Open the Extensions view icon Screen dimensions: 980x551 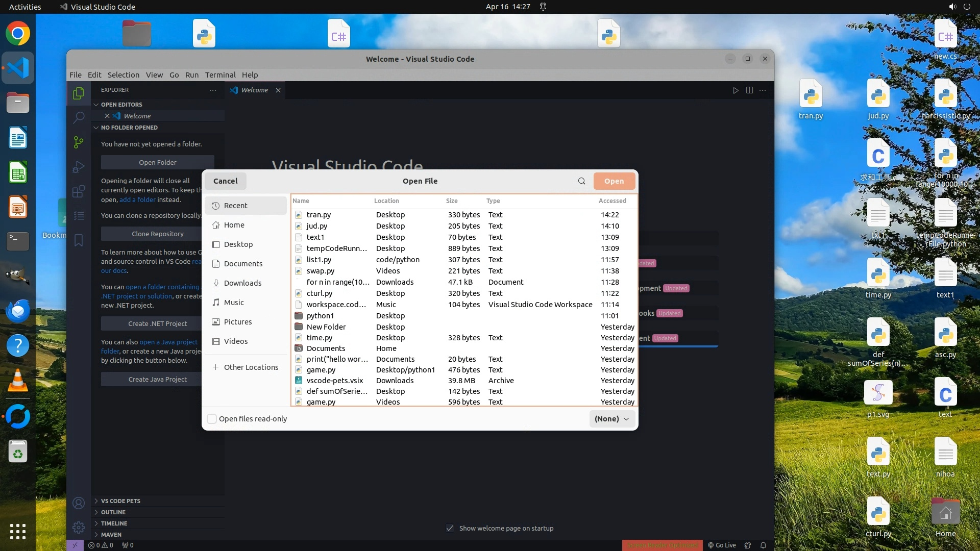coord(78,192)
